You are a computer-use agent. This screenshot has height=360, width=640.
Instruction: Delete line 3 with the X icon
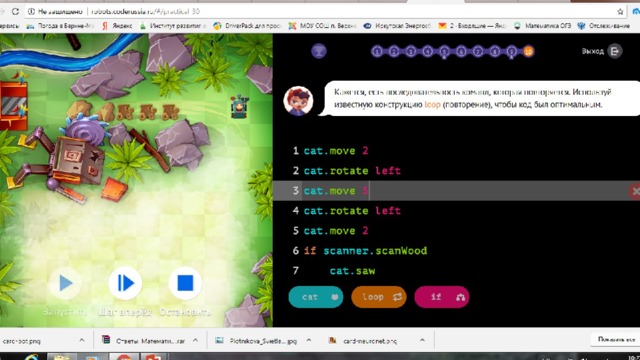tap(636, 191)
